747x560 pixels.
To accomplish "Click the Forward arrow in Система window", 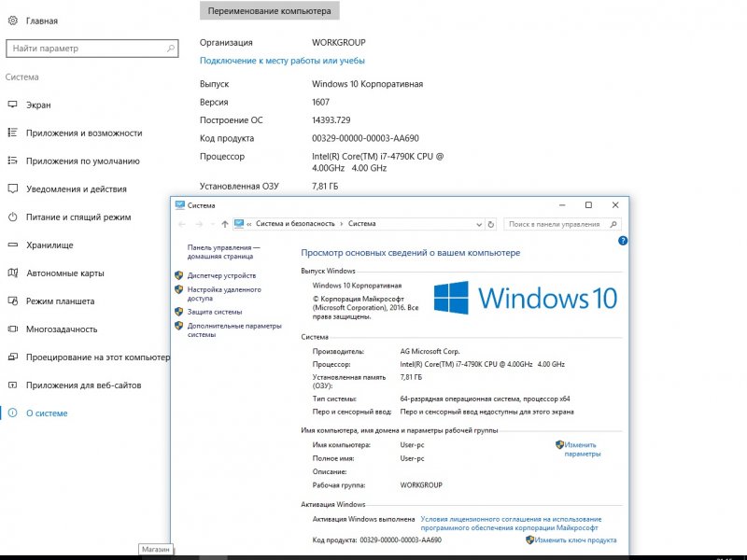I will (199, 224).
